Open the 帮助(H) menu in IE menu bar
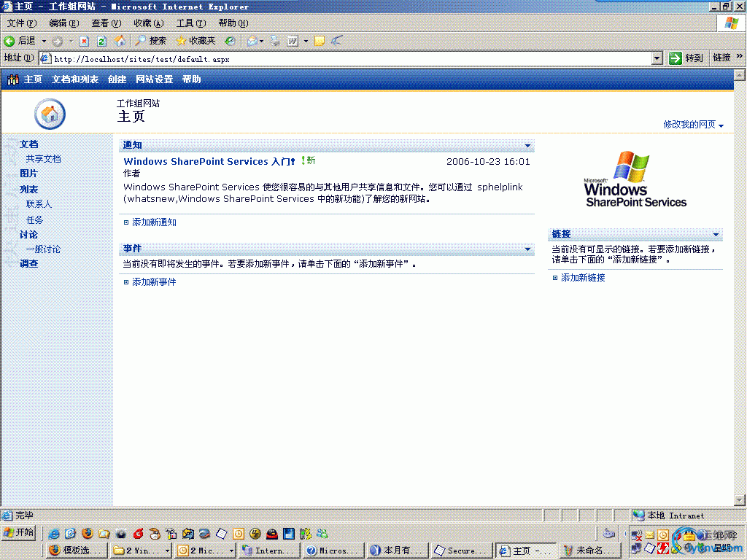This screenshot has height=560, width=747. (x=233, y=23)
